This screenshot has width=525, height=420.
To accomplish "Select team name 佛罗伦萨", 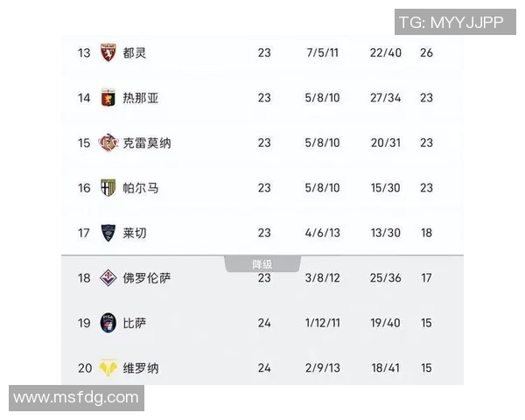I will pos(147,278).
